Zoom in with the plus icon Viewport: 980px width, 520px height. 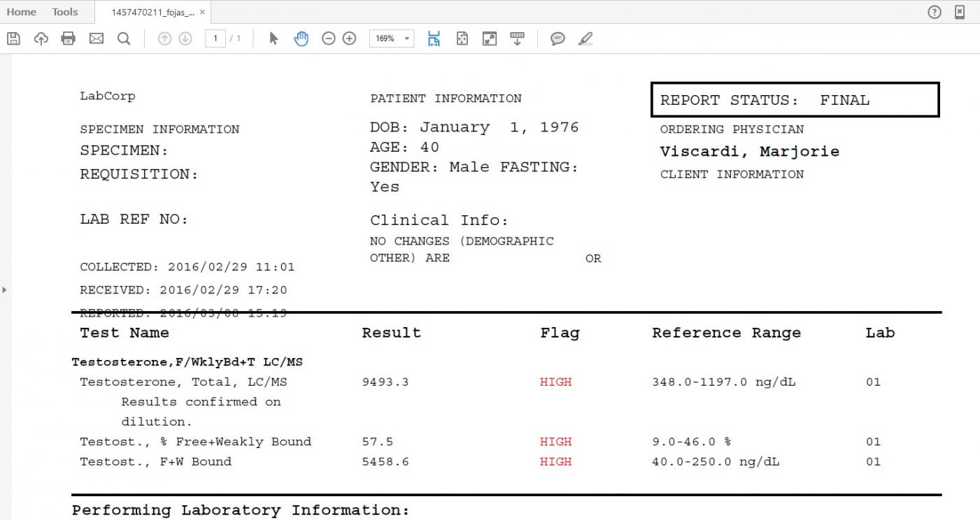(350, 39)
